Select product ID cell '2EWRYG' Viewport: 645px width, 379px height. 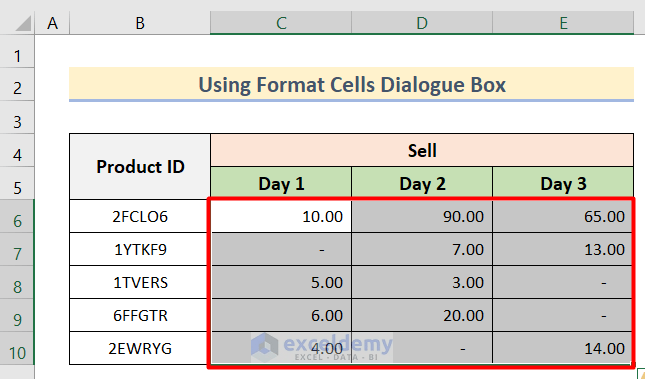140,348
